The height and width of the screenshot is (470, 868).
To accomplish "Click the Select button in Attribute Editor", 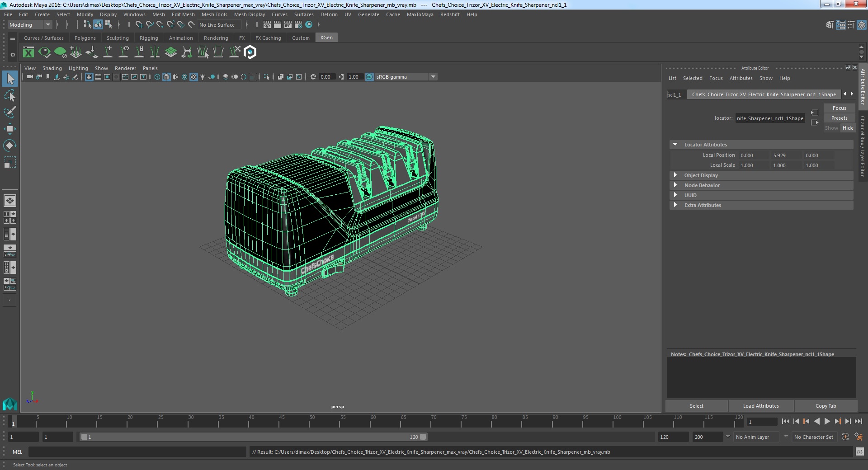I will click(696, 406).
